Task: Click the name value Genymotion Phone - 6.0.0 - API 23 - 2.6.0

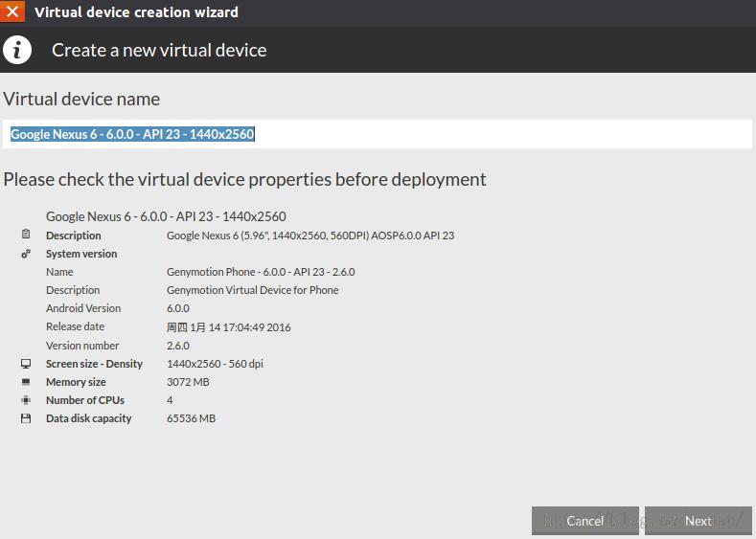Action: click(x=261, y=272)
